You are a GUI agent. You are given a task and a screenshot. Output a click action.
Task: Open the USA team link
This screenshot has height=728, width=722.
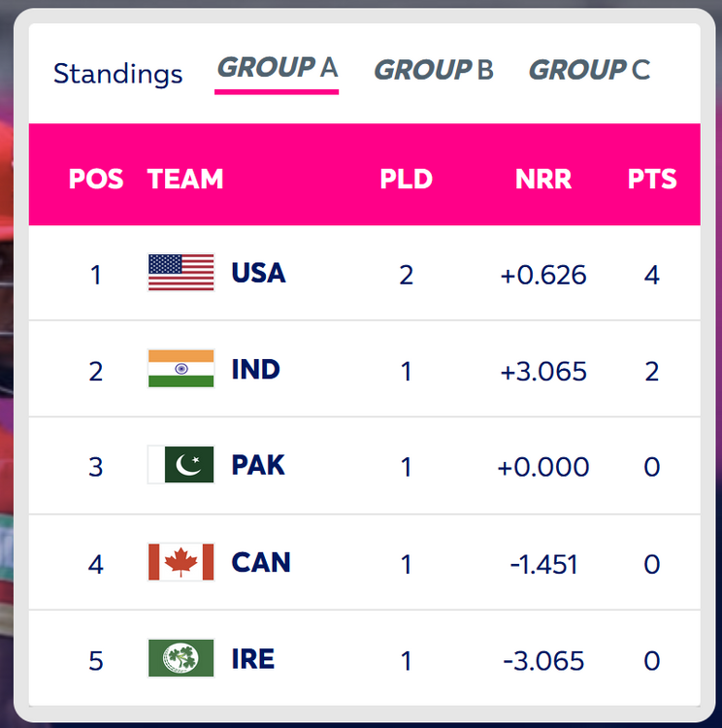[258, 273]
